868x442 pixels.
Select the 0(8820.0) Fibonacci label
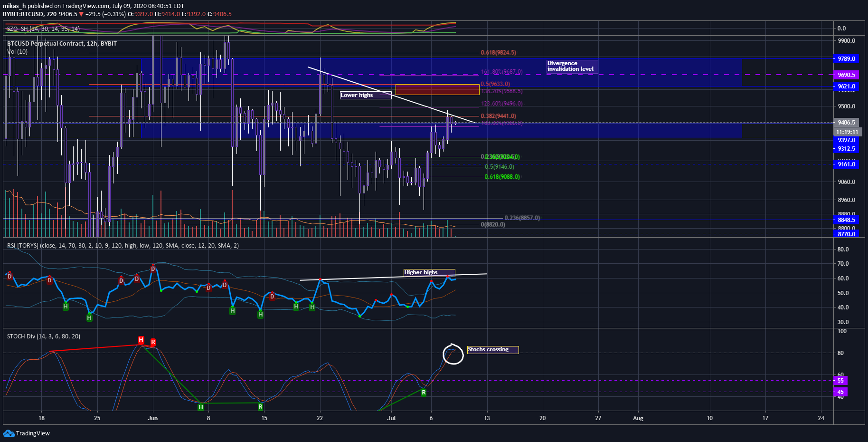[493, 225]
